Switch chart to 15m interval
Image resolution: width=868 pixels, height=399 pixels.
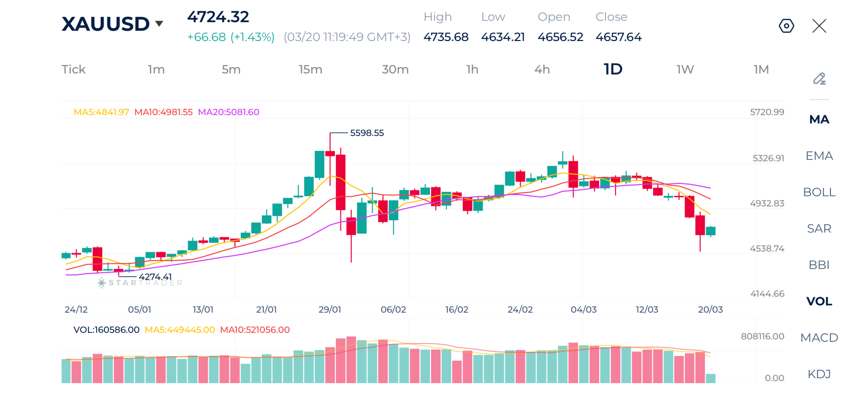[310, 69]
